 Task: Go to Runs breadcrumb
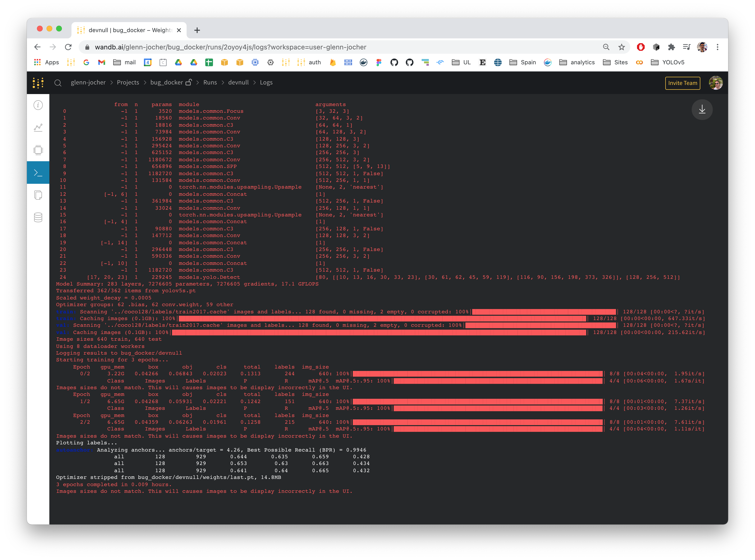(x=210, y=82)
